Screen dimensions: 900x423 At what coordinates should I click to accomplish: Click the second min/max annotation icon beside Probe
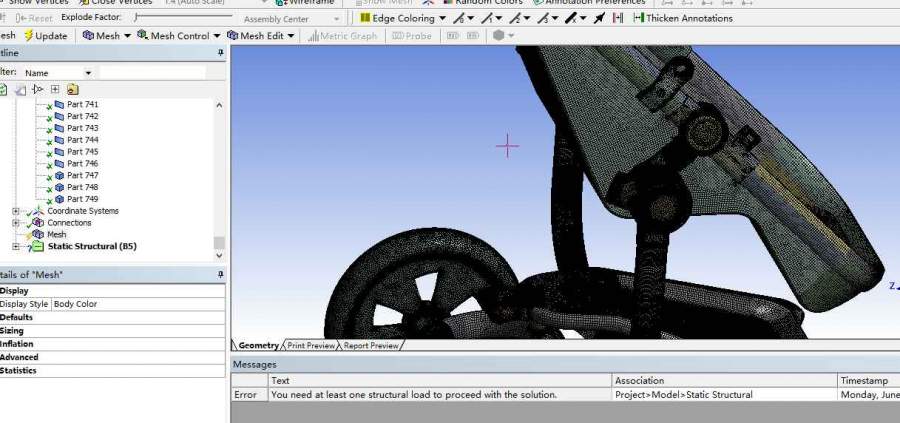coord(472,36)
